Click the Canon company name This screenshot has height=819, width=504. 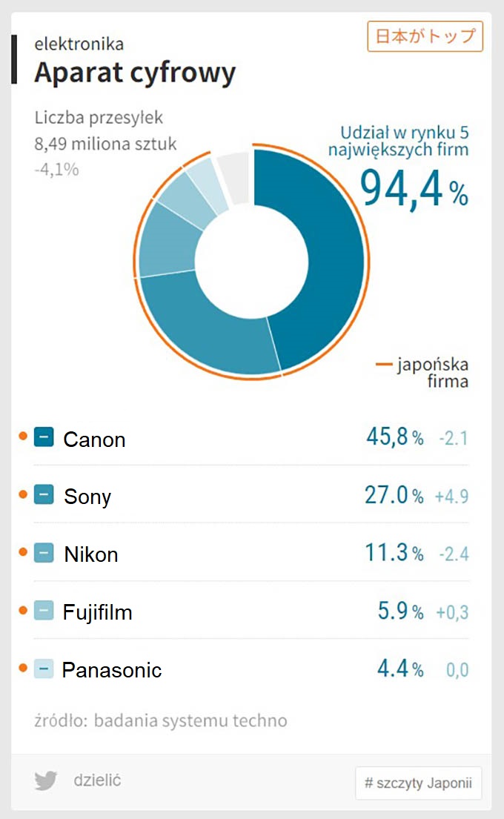[94, 440]
